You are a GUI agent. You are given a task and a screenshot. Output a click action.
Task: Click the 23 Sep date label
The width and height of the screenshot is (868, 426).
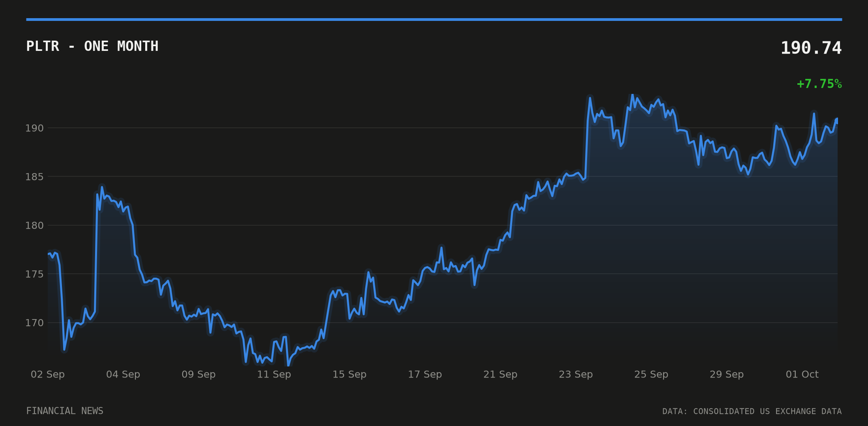(x=576, y=374)
